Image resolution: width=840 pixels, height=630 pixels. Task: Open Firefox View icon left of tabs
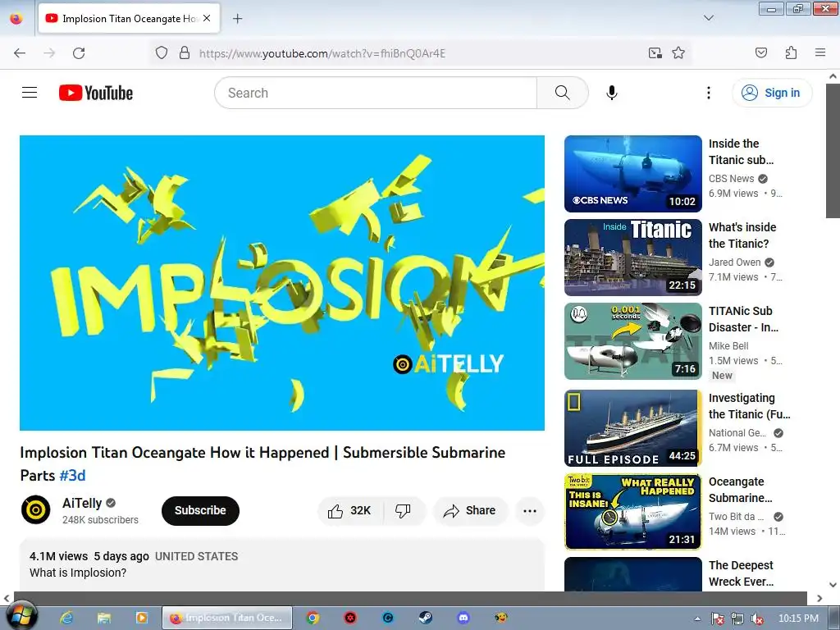pyautogui.click(x=16, y=18)
